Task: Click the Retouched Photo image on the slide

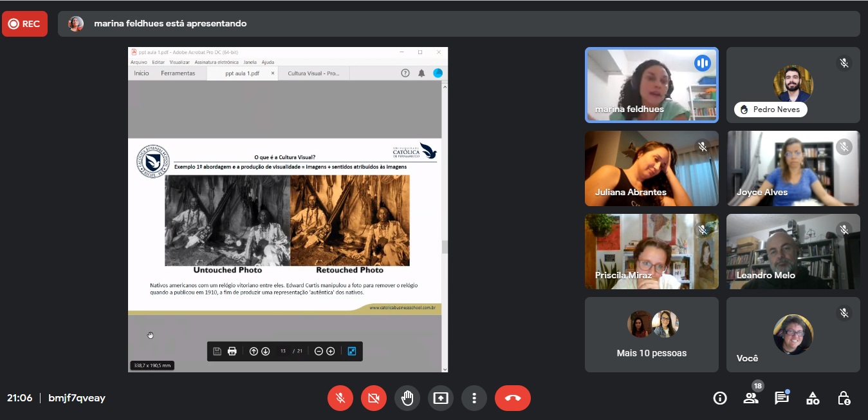Action: click(350, 220)
